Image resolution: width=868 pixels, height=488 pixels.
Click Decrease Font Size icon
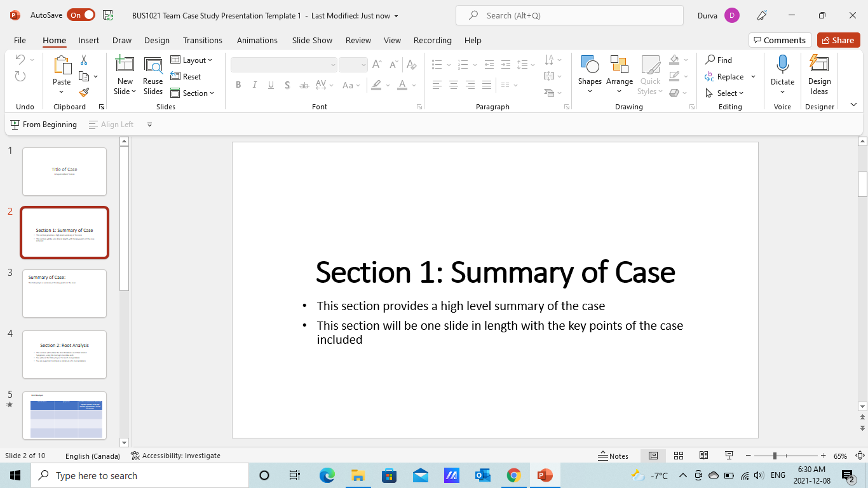click(394, 64)
